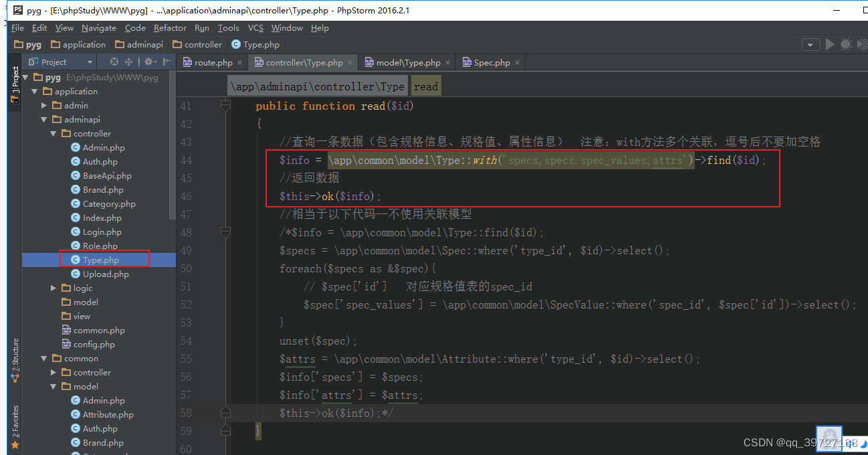
Task: Start debugging with the bug icon
Action: 846,44
